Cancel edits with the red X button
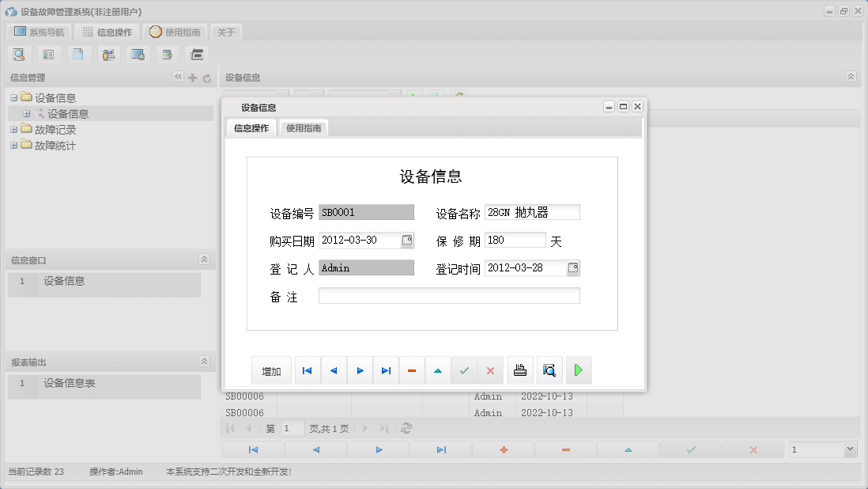Image resolution: width=868 pixels, height=489 pixels. pos(490,370)
